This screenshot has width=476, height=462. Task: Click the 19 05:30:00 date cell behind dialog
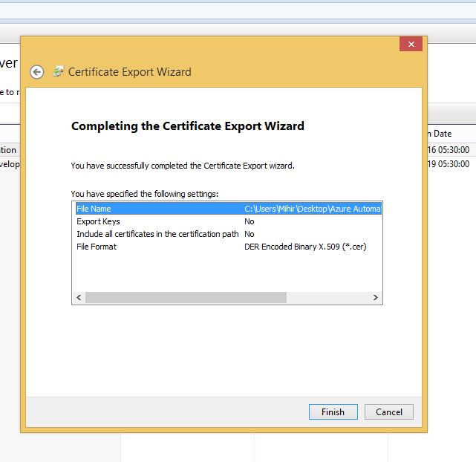[x=449, y=164]
